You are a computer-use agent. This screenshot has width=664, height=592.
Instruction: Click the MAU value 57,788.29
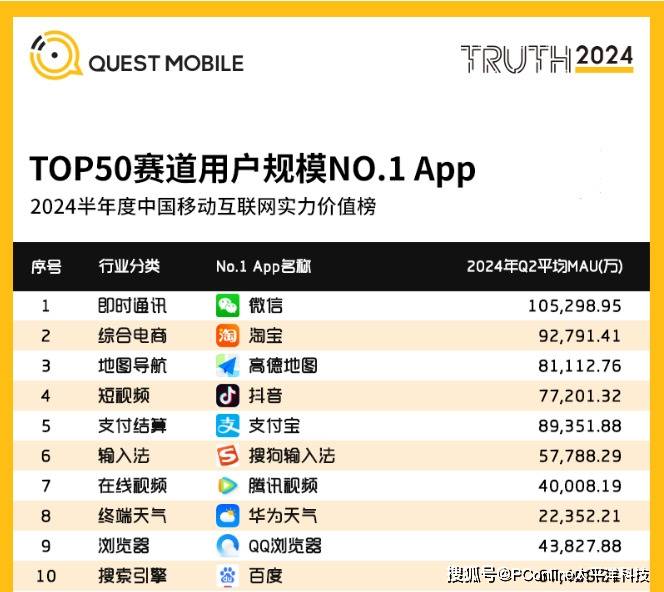pyautogui.click(x=580, y=456)
